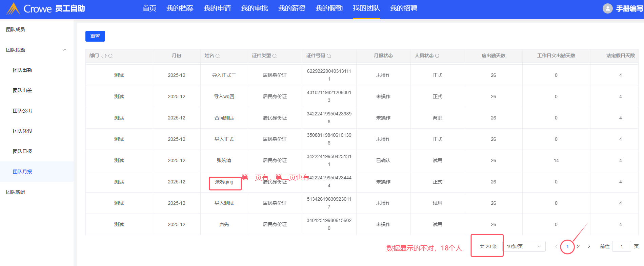Click the name 张婉qing
644x266 pixels.
(224, 182)
